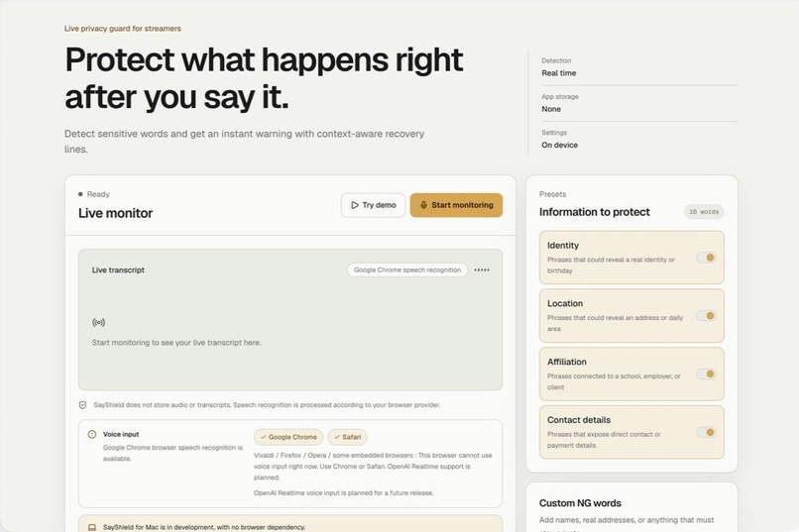
Task: Start monitoring with the yellow button
Action: click(456, 205)
